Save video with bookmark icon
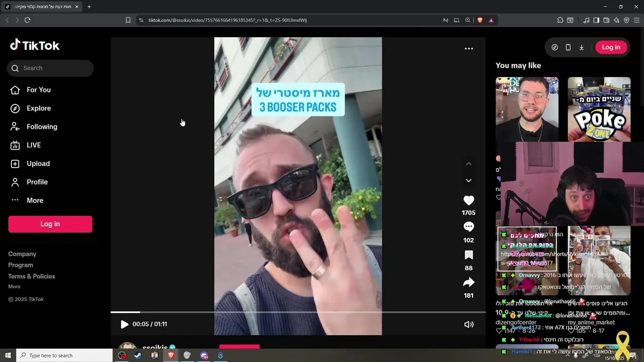Image resolution: width=644 pixels, height=362 pixels. pos(468,255)
